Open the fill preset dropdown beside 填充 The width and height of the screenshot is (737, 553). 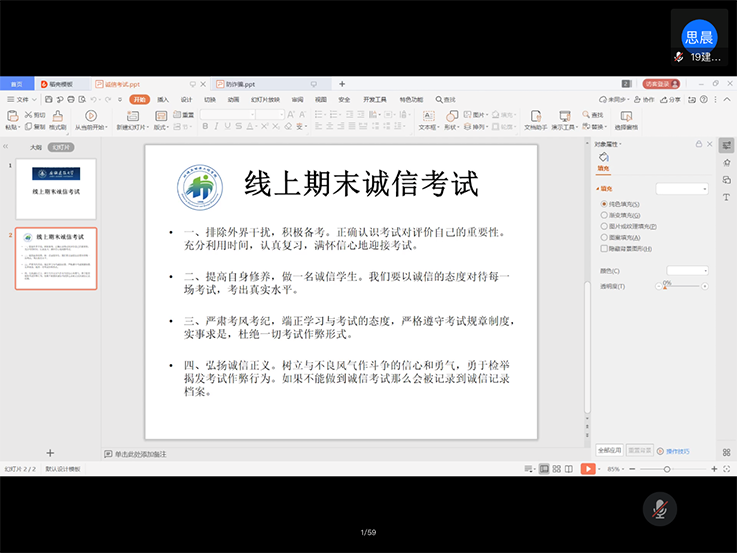point(682,188)
